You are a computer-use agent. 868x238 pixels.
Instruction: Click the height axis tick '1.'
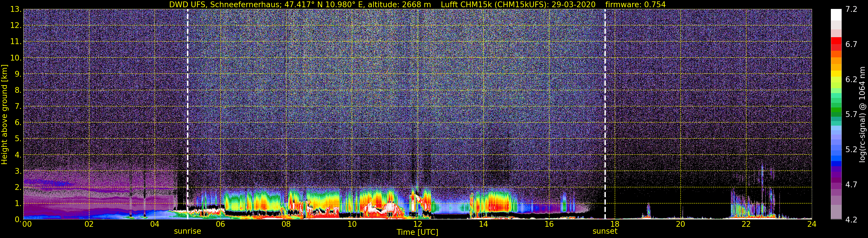(18, 203)
